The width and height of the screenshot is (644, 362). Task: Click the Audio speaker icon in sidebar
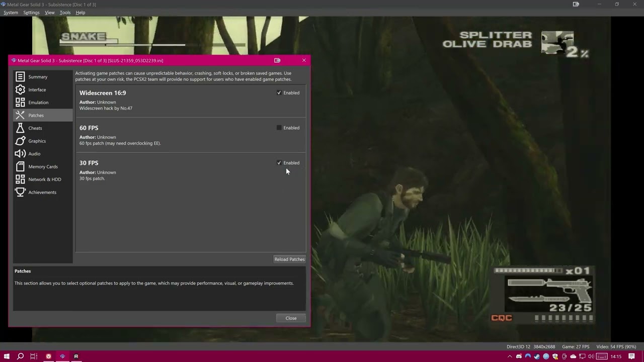pyautogui.click(x=20, y=154)
